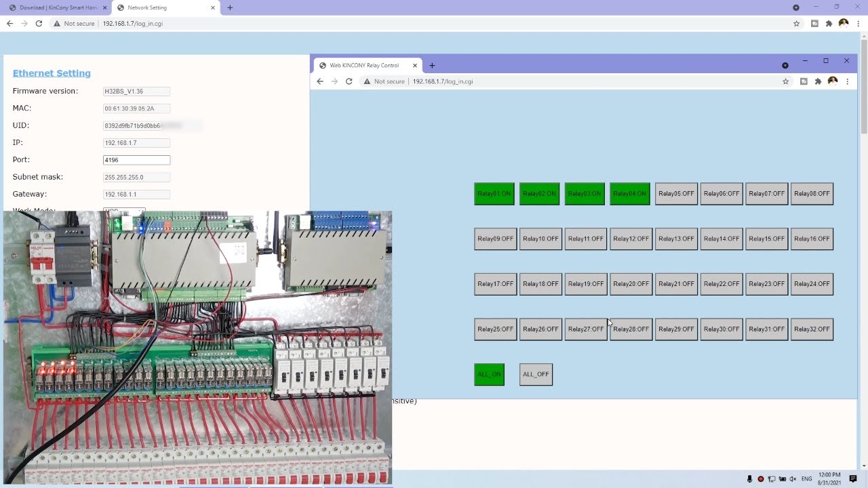This screenshot has width=868, height=488.
Task: Click the outer browser vertical scrollbar thumb
Action: [x=863, y=87]
